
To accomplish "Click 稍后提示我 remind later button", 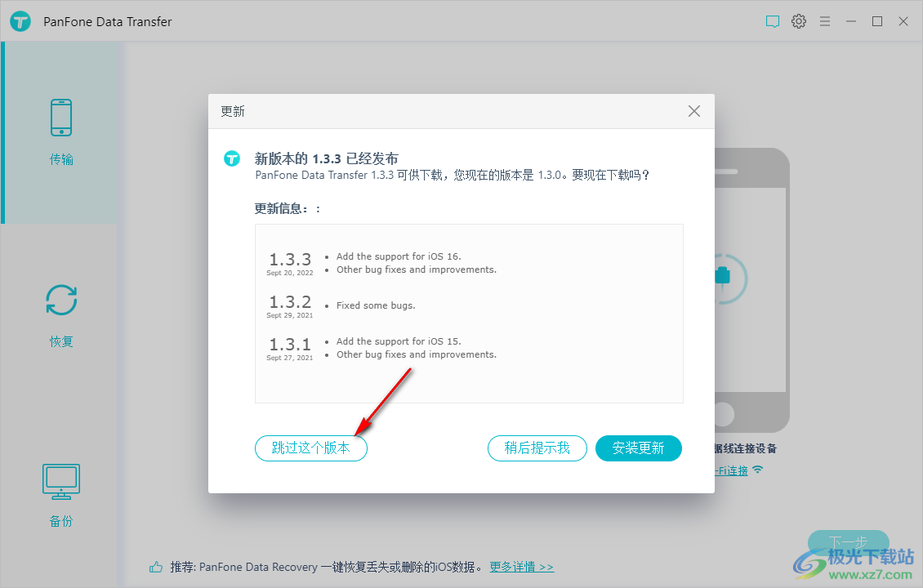I will 537,448.
